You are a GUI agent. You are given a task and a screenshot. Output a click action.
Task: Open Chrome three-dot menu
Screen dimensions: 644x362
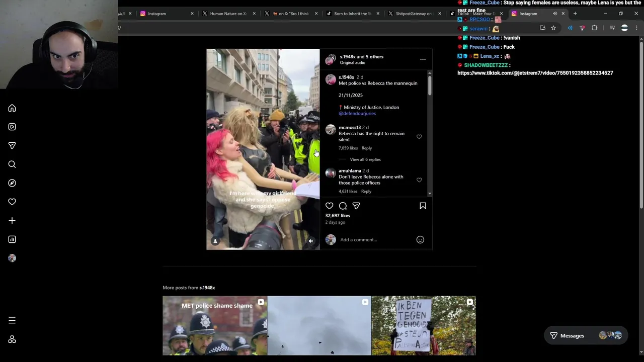pos(636,28)
